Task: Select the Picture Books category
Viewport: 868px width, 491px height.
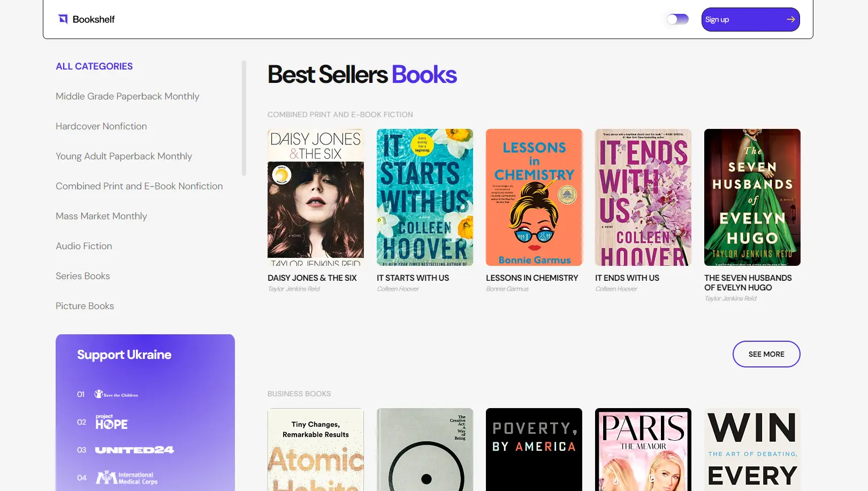Action: [85, 305]
